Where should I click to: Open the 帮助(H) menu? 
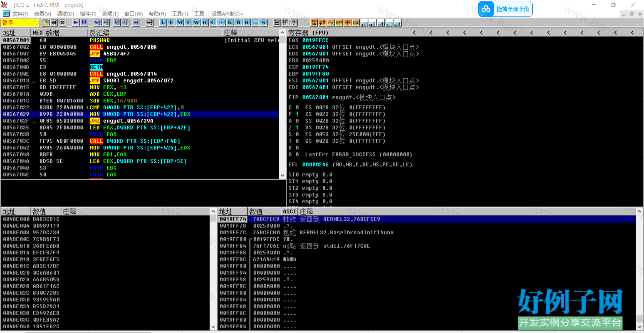point(157,14)
